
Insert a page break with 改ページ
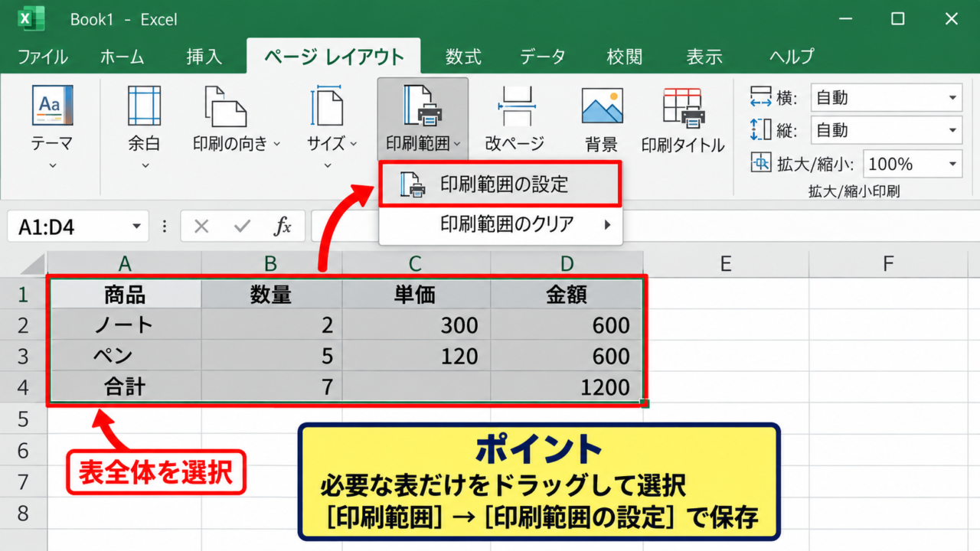pos(514,118)
